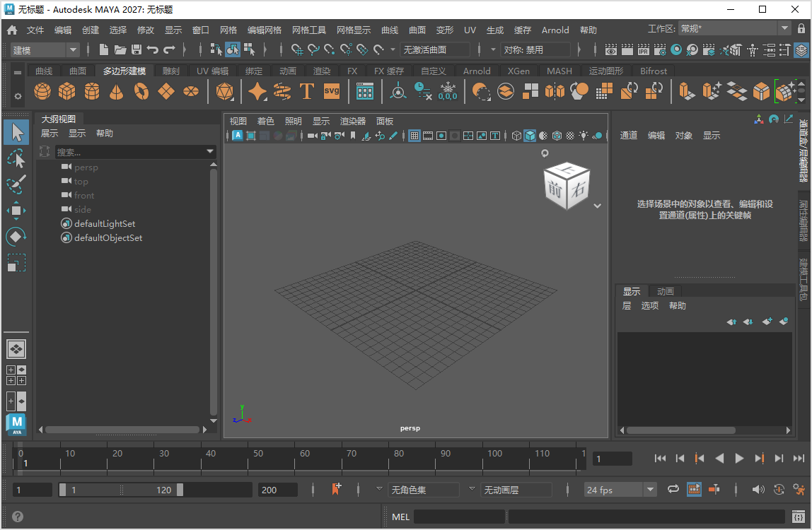The width and height of the screenshot is (812, 530).
Task: Toggle grid display in the viewport
Action: tap(414, 135)
